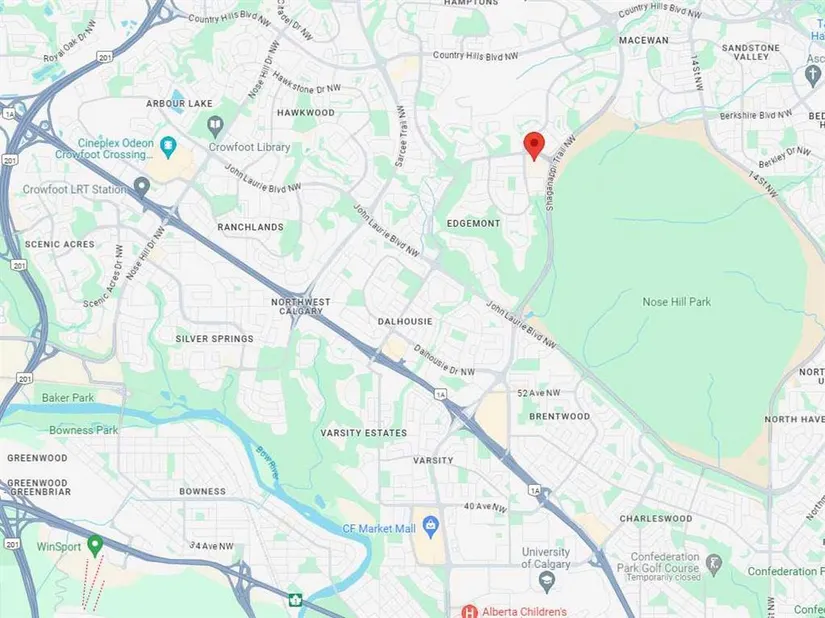Select the Crowfoot LRT Station pin

(x=141, y=187)
